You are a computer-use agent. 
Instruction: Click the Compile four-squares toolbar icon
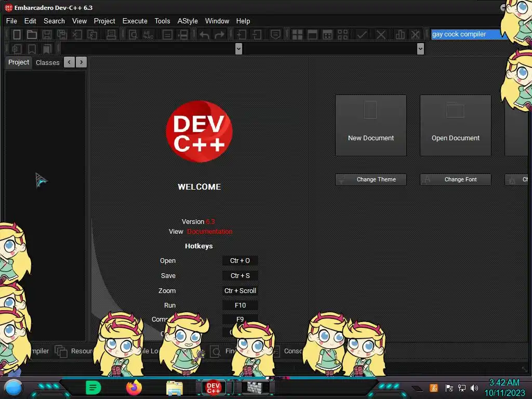pyautogui.click(x=297, y=35)
